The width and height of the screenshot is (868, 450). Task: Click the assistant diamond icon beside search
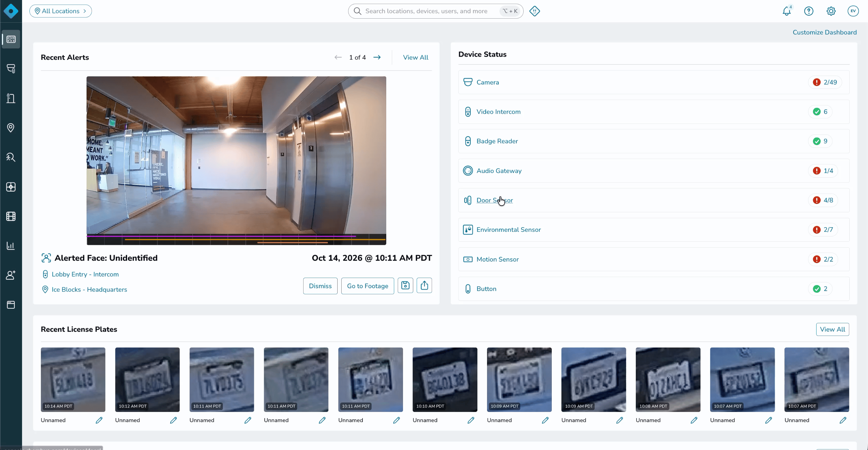534,11
